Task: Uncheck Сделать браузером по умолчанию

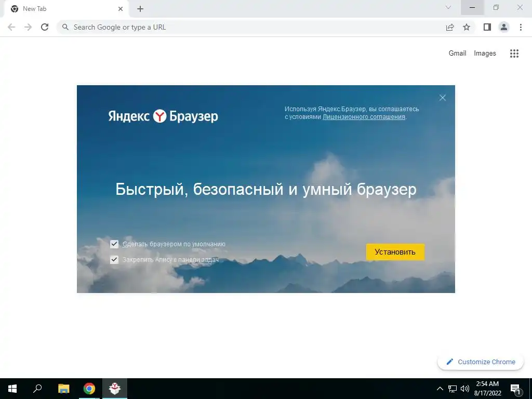Action: pyautogui.click(x=114, y=244)
